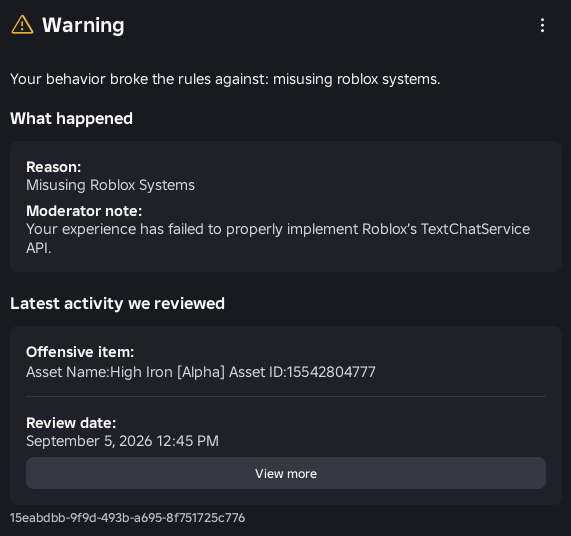The image size is (571, 536).
Task: Click the 'Review date:' label
Action: tap(71, 423)
